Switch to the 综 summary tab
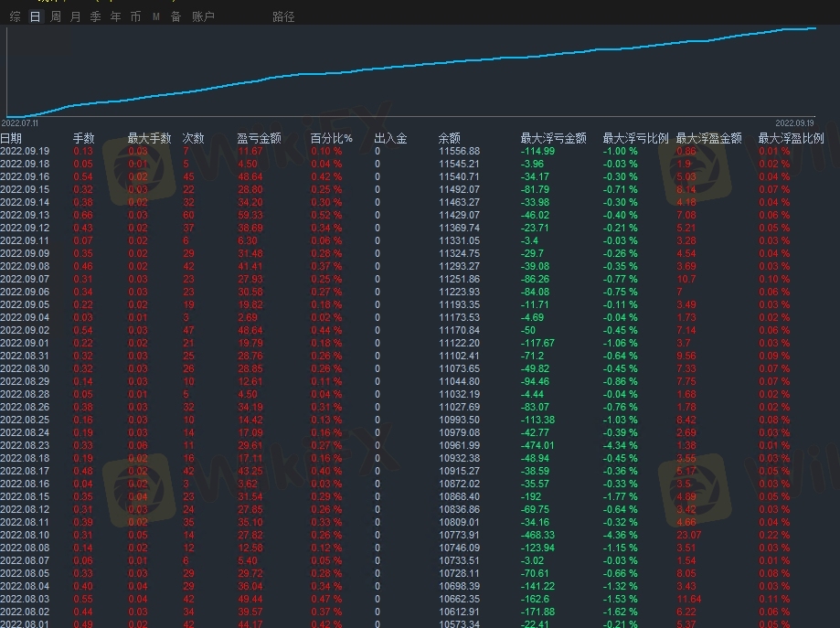 pos(16,16)
